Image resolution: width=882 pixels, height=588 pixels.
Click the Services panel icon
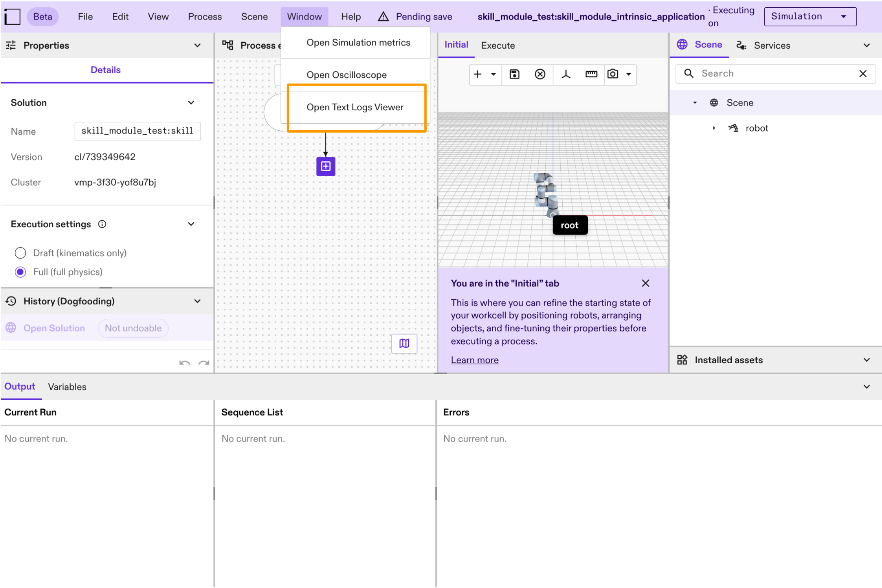741,45
